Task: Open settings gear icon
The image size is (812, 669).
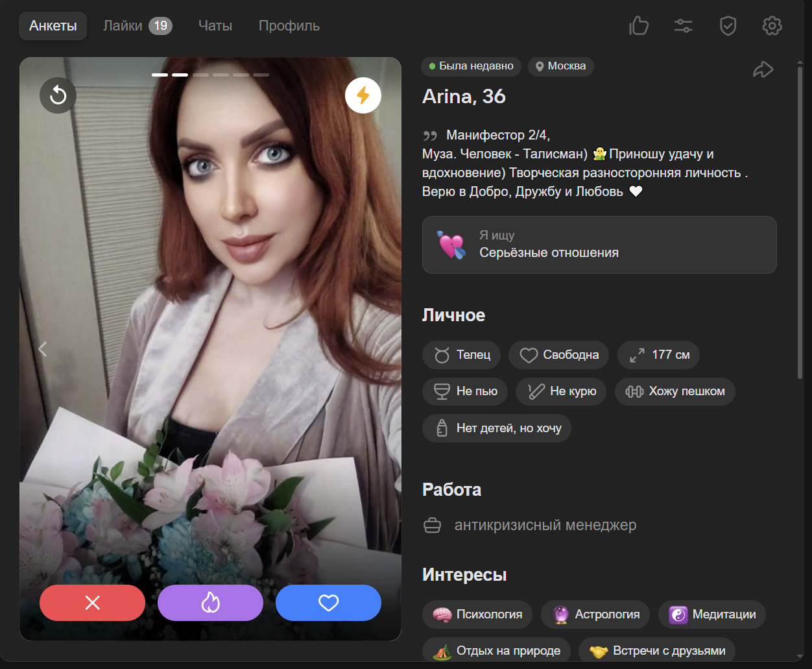Action: (x=772, y=26)
